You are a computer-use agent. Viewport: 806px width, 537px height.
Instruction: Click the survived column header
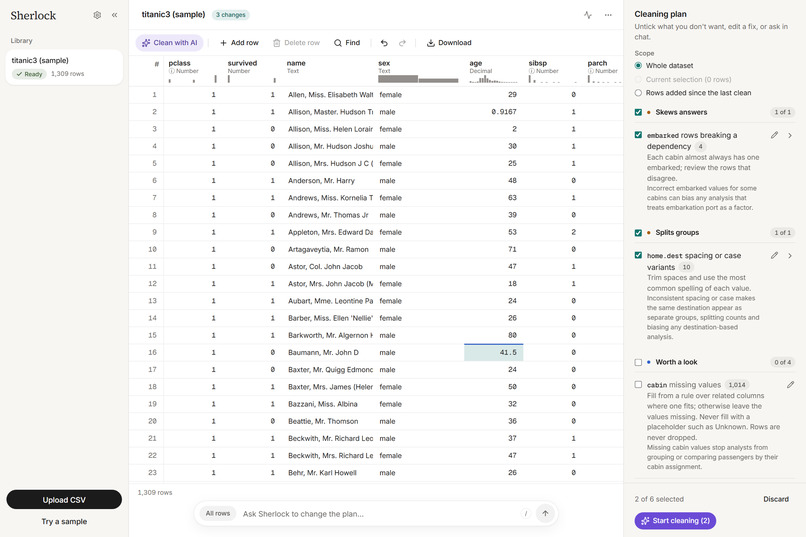click(x=252, y=71)
